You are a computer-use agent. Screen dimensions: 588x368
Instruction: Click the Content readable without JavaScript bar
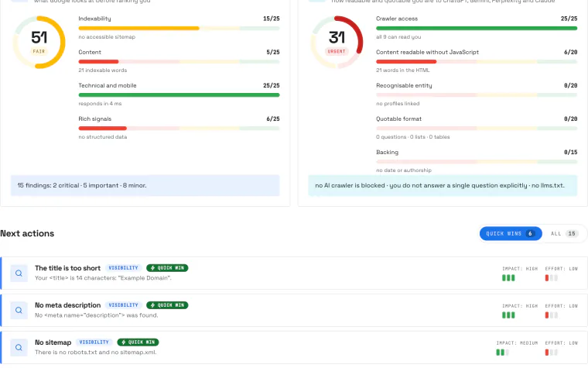[x=477, y=61]
